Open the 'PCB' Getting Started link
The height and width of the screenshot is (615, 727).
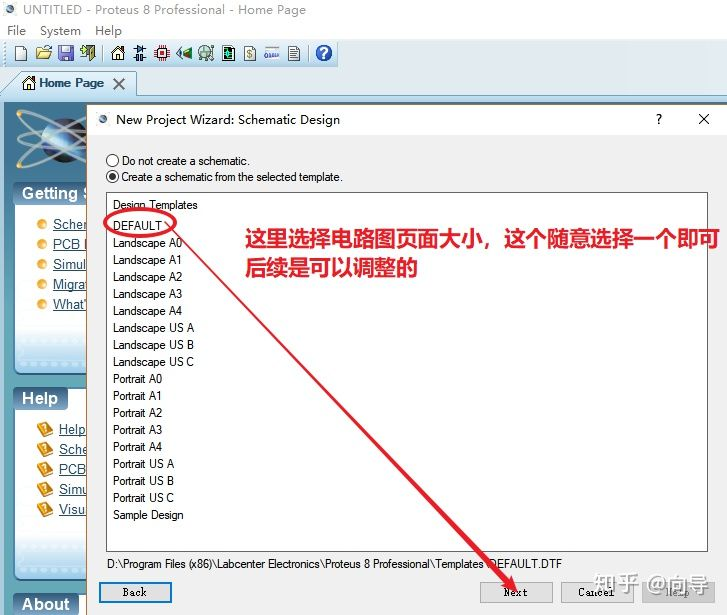point(69,244)
